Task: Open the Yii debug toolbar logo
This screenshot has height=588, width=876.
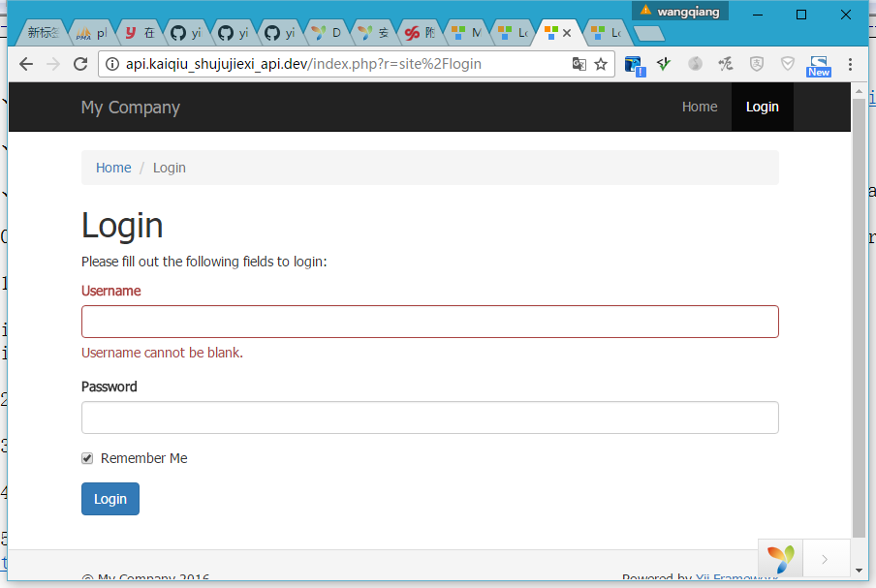Action: (780, 558)
